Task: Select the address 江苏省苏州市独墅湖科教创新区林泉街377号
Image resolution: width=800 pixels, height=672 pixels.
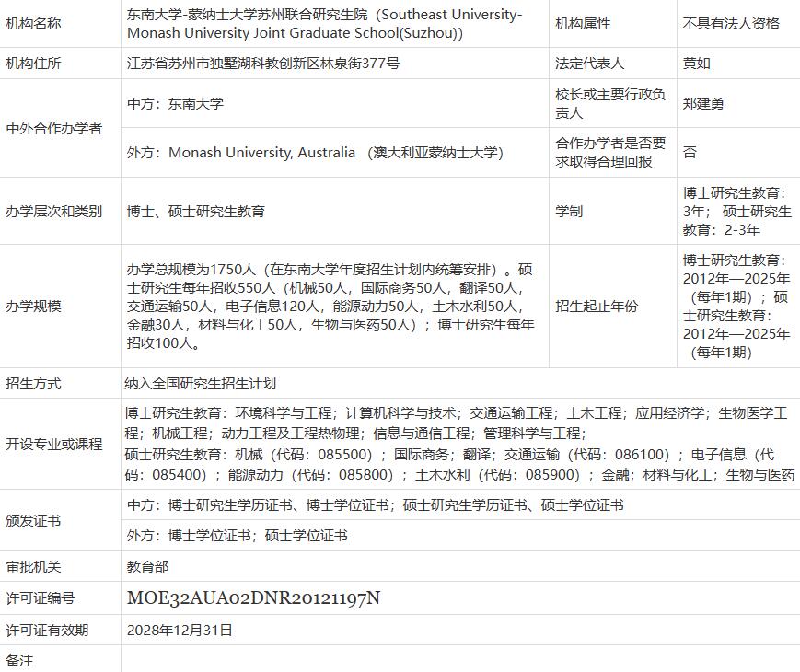Action: click(263, 64)
